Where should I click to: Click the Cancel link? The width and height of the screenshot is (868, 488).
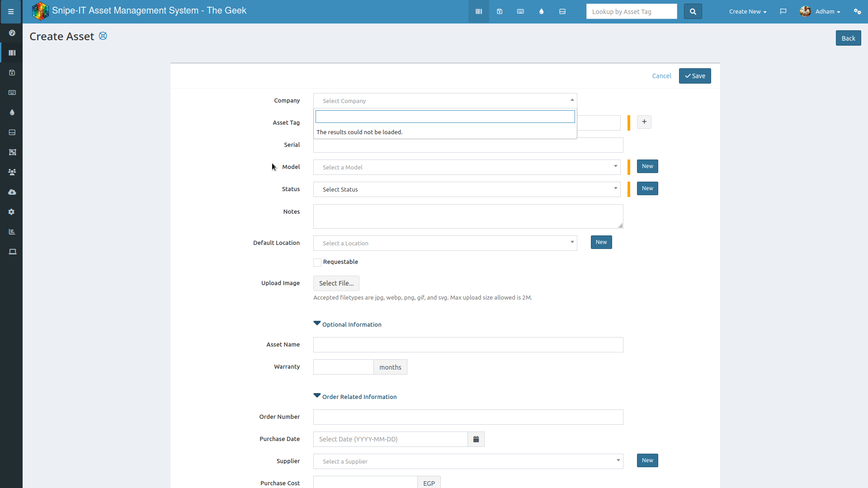pyautogui.click(x=661, y=76)
